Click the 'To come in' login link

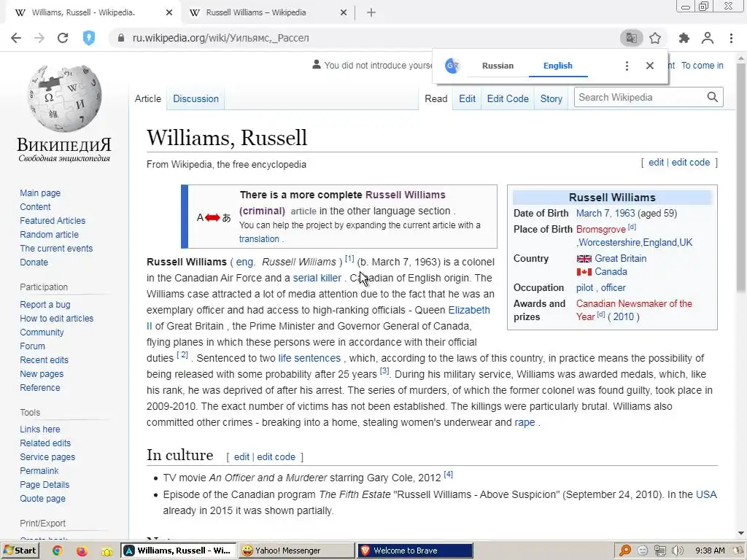702,65
